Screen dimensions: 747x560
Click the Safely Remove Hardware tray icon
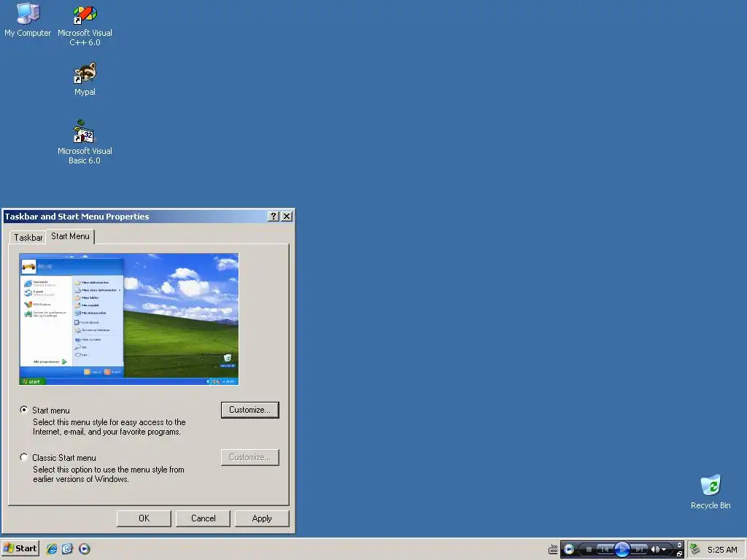[694, 548]
